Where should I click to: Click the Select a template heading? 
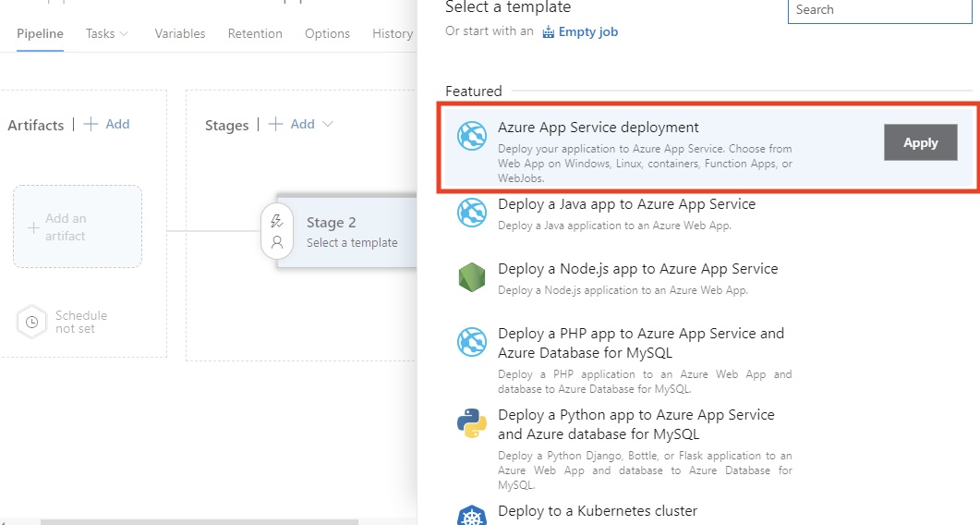[x=508, y=7]
